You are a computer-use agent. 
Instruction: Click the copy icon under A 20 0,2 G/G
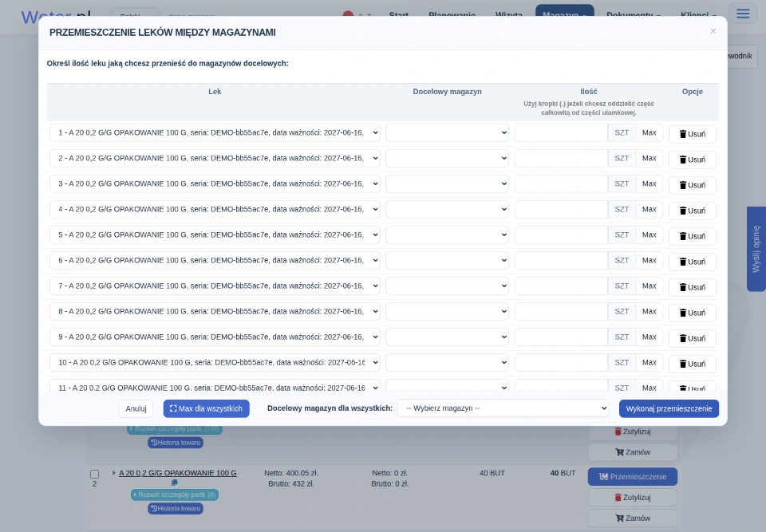[175, 483]
